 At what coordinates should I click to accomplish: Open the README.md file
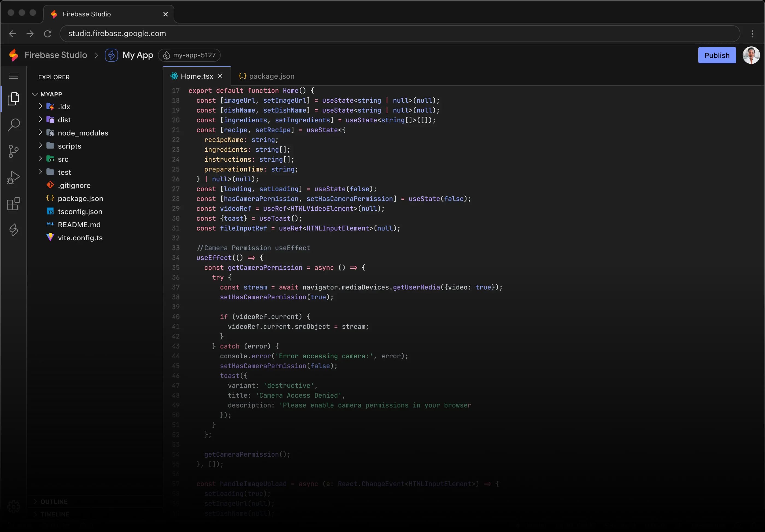click(x=79, y=225)
